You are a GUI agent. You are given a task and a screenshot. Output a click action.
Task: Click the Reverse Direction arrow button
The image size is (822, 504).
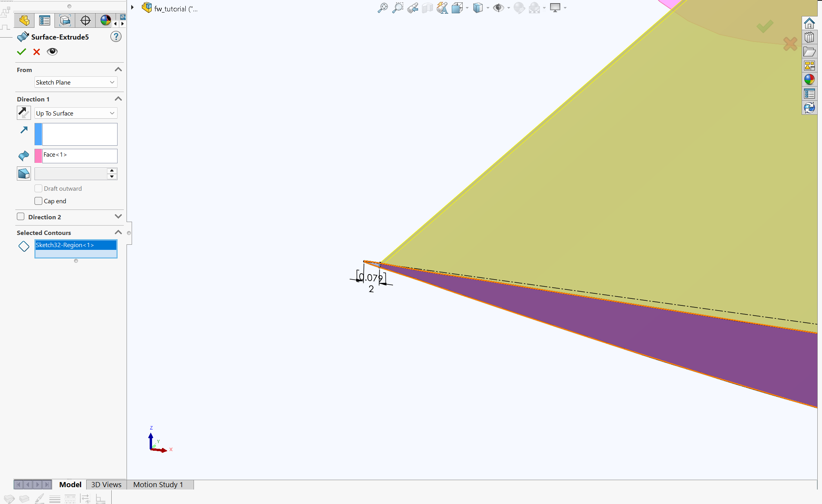[24, 113]
